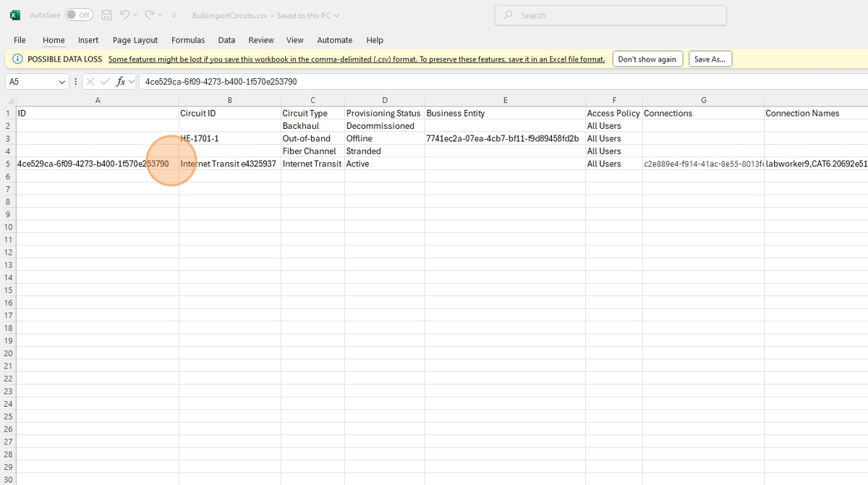Click the Excel app logo icon
The width and height of the screenshot is (868, 485).
(14, 15)
